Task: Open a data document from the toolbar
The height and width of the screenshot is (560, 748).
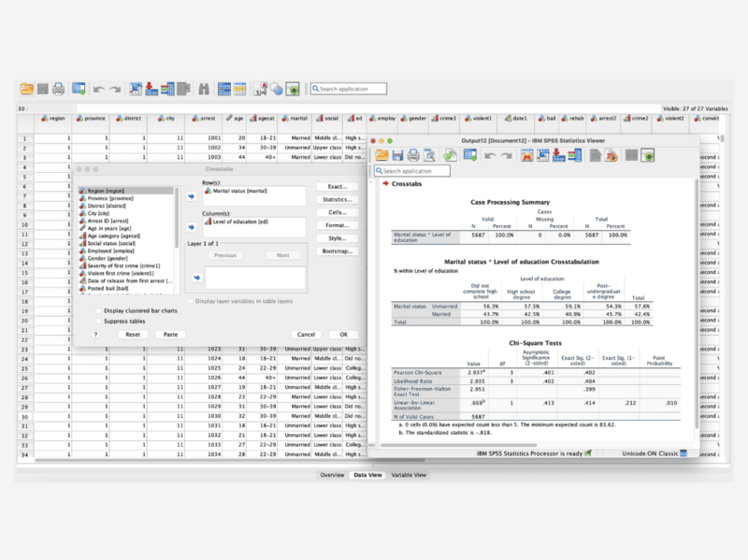Action: point(24,88)
